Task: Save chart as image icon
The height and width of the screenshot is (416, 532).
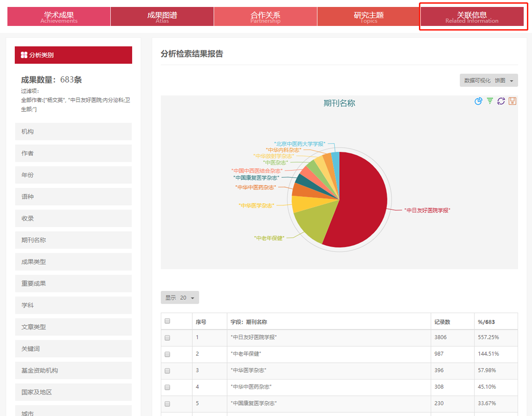Action: pyautogui.click(x=512, y=101)
